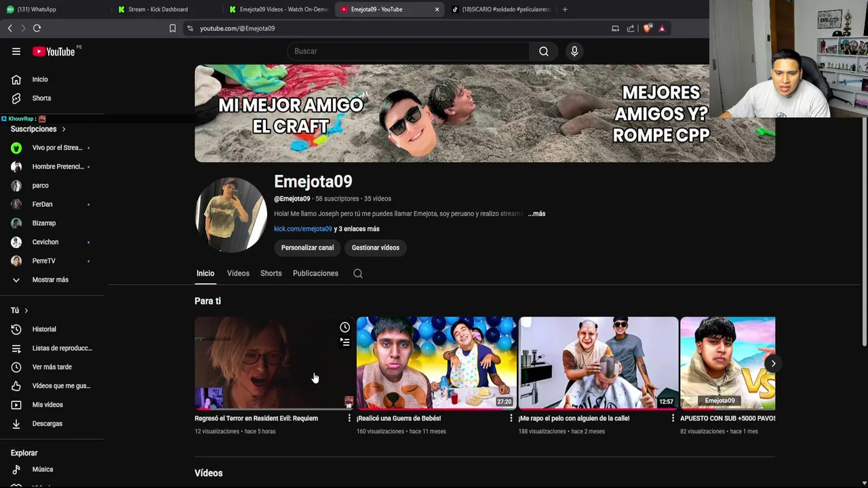
Task: Add Resident Evil video to watch later
Action: pyautogui.click(x=344, y=327)
